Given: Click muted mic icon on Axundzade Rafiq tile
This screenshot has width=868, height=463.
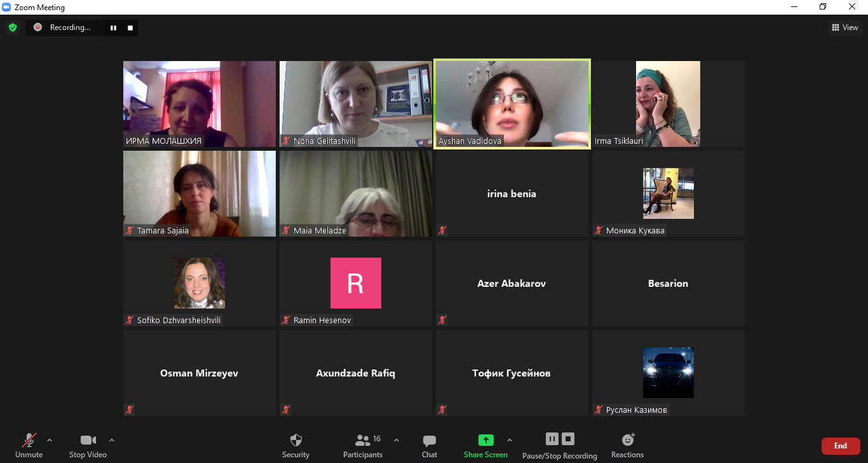Looking at the screenshot, I should 287,410.
